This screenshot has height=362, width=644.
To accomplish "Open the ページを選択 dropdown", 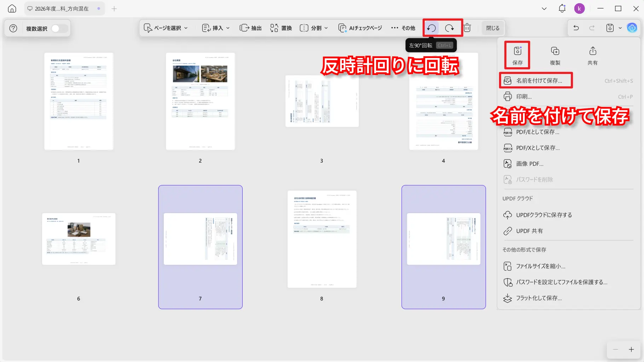I will tap(166, 28).
